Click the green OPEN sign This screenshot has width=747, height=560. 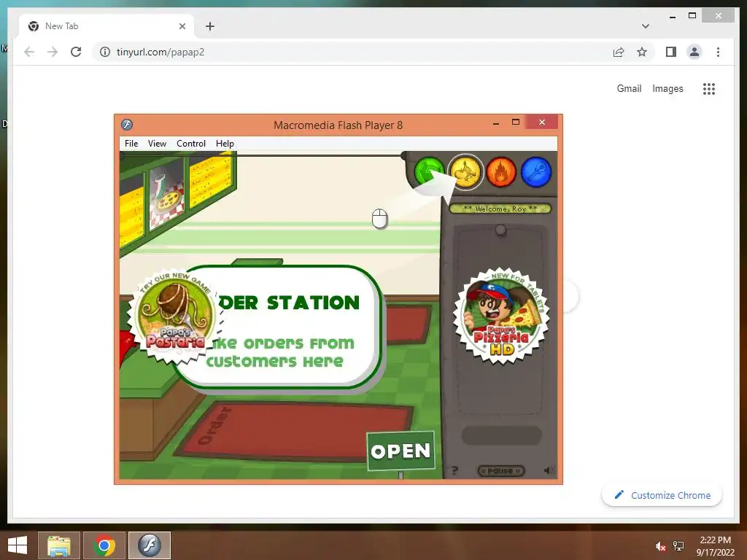pos(400,451)
